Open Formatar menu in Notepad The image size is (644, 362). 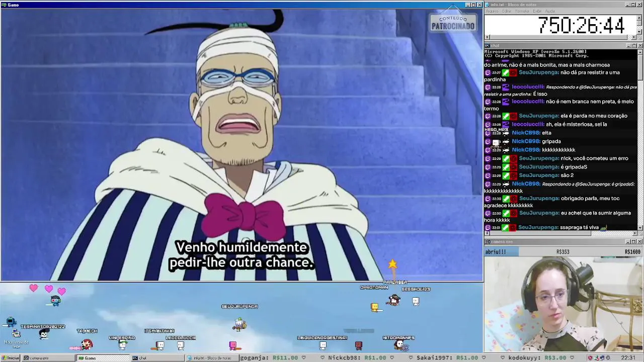[x=522, y=11]
